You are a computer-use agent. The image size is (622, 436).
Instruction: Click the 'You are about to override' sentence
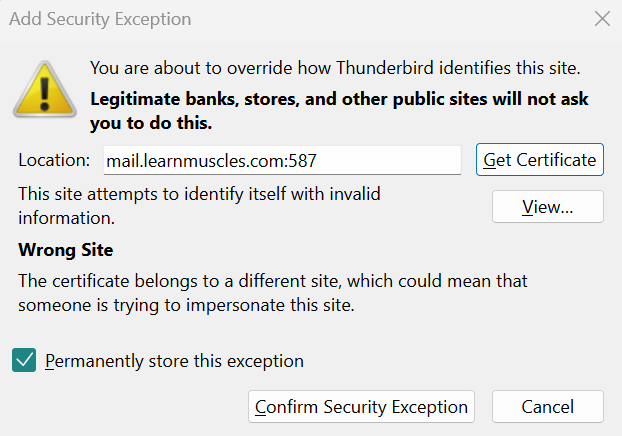(x=335, y=68)
